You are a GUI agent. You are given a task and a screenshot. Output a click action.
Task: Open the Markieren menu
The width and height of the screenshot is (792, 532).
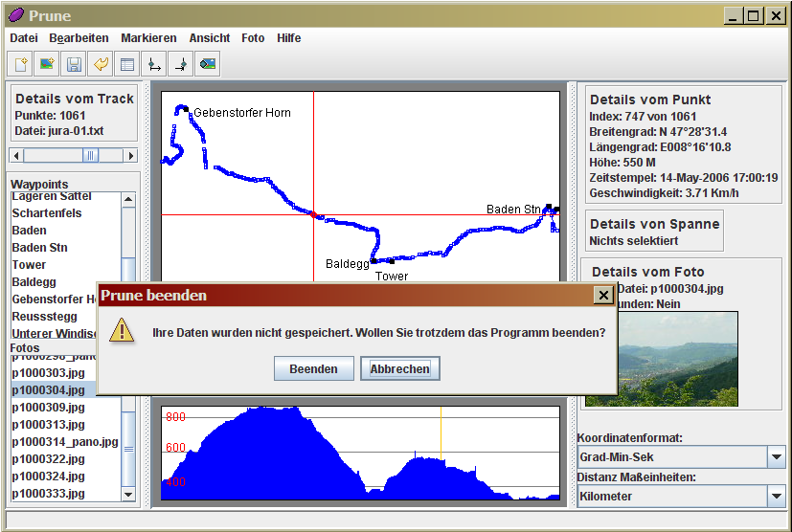point(148,38)
